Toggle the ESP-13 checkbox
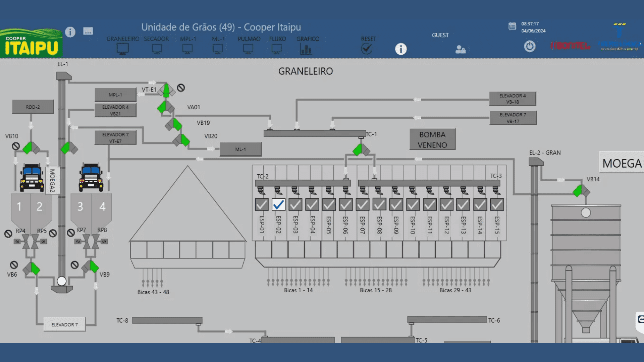Viewport: 644px width, 362px height. (x=463, y=204)
